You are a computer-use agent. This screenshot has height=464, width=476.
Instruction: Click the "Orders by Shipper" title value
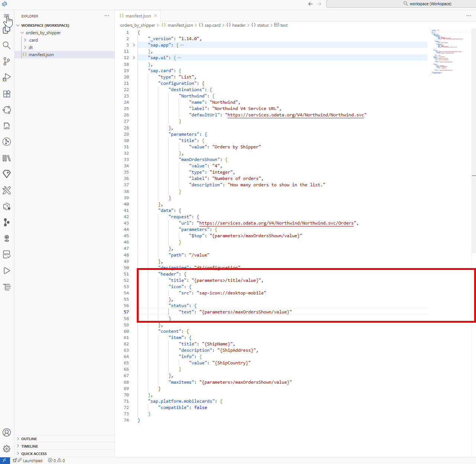pos(237,147)
